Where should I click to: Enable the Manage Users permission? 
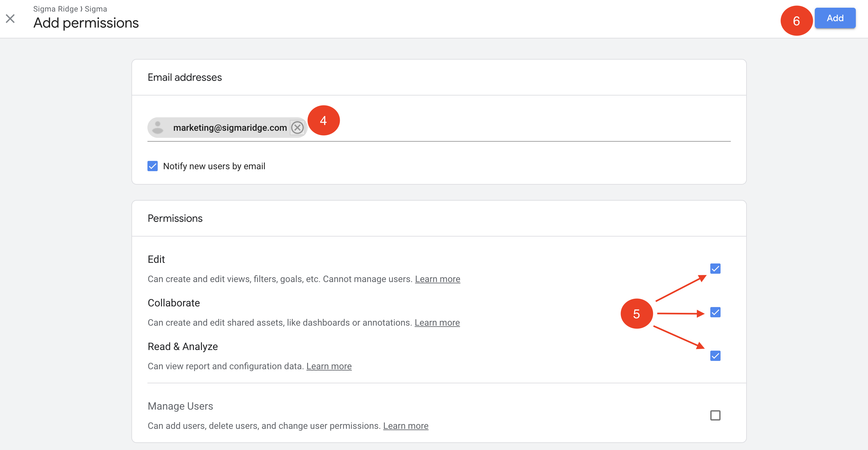pyautogui.click(x=715, y=415)
